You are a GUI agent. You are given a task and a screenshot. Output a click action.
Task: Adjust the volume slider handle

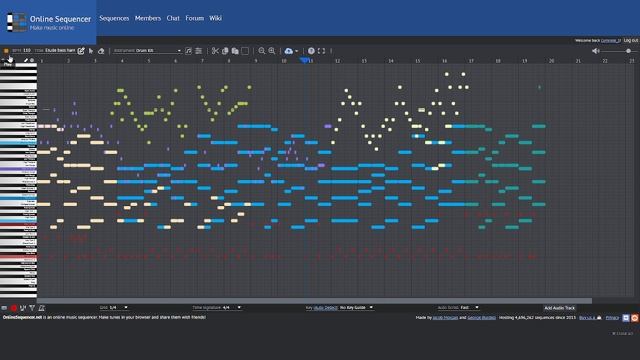click(x=629, y=51)
